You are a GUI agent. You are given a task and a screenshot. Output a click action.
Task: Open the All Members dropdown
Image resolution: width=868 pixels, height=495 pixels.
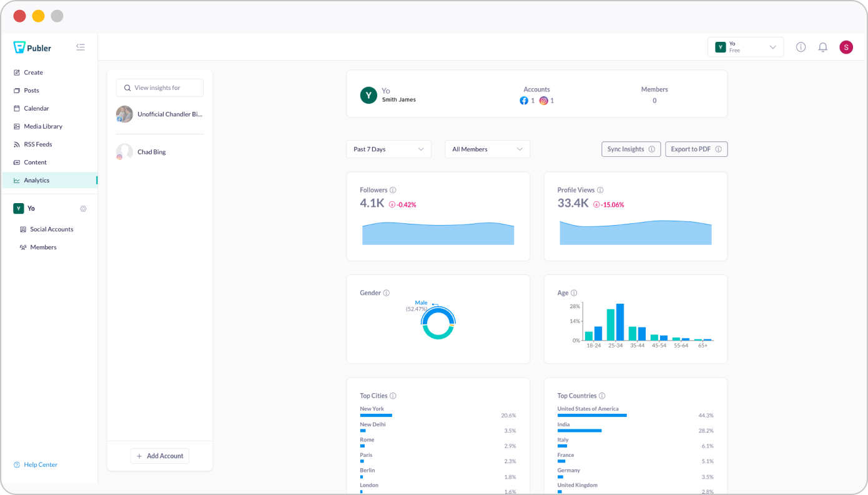[487, 149]
